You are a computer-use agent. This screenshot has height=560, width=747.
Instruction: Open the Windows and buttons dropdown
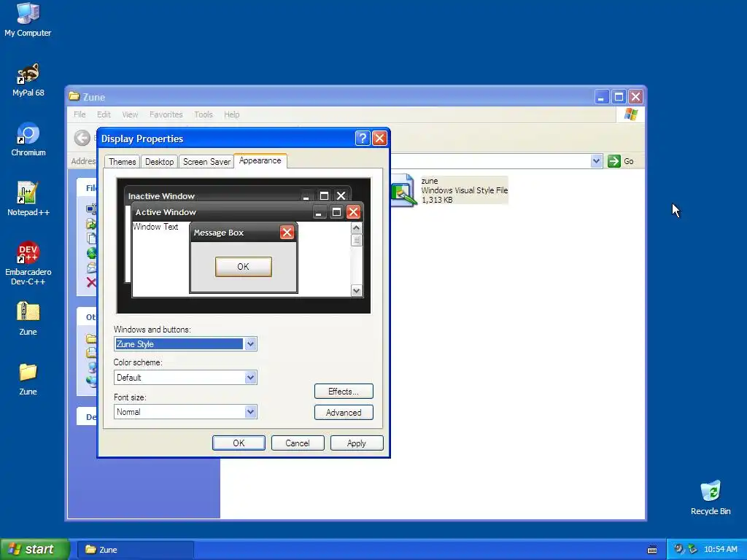click(250, 344)
